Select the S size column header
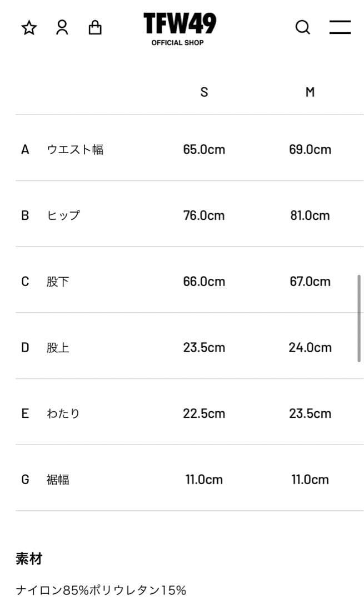This screenshot has height=601, width=364. click(x=204, y=92)
